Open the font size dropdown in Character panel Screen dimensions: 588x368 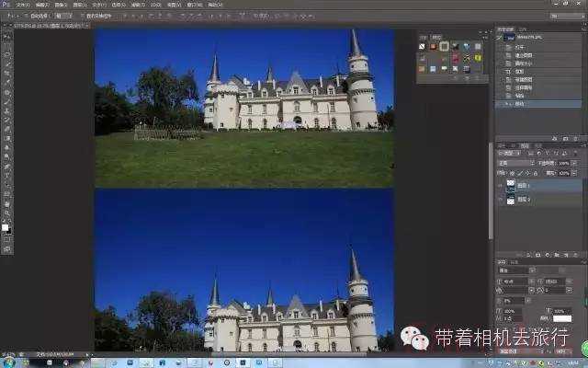pyautogui.click(x=531, y=282)
